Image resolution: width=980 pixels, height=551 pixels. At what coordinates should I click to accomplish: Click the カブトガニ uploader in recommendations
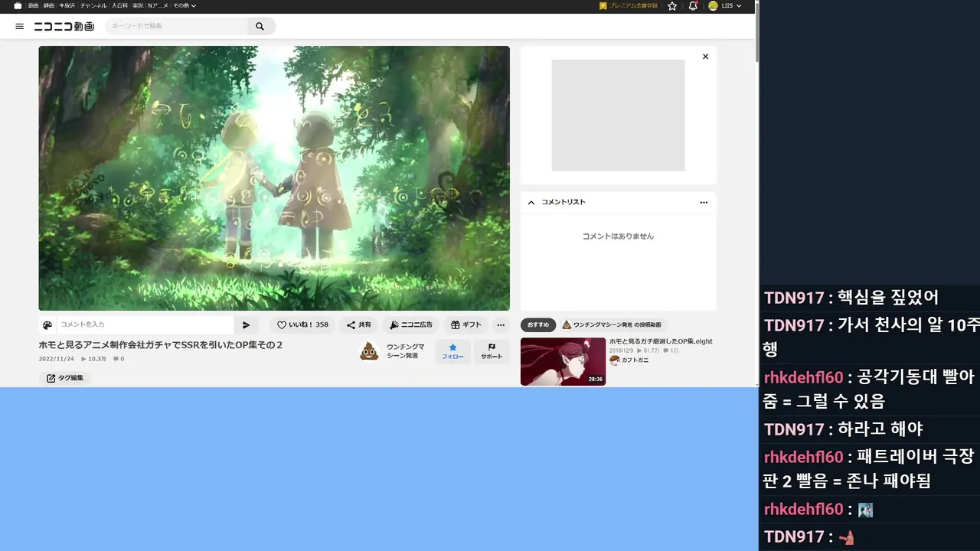pos(629,360)
